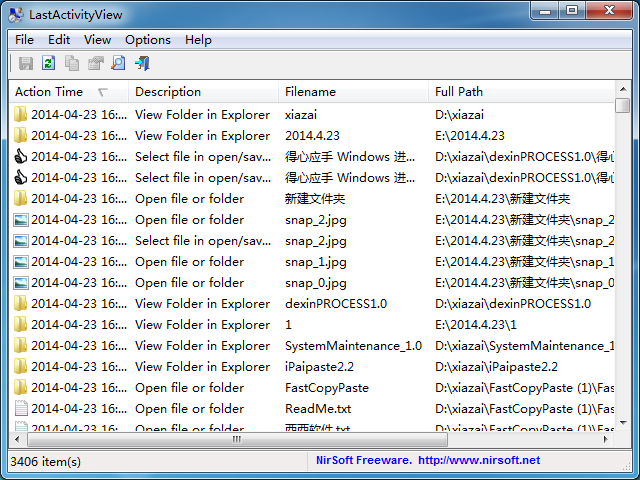Screen dimensions: 640x480
Task: Click the Refresh toolbar icon
Action: coord(49,63)
